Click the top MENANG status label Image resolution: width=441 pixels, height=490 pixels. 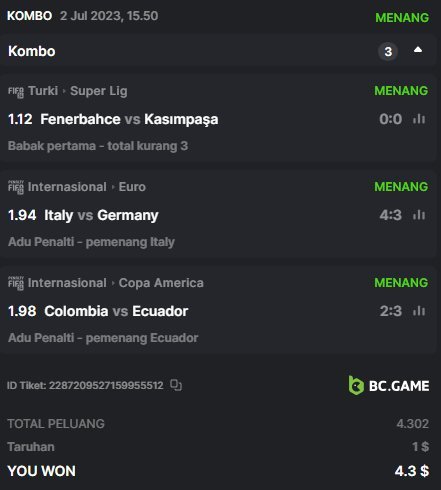[x=402, y=17]
